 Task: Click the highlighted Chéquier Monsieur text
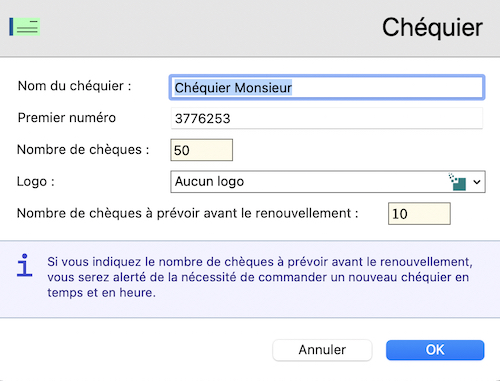(233, 88)
